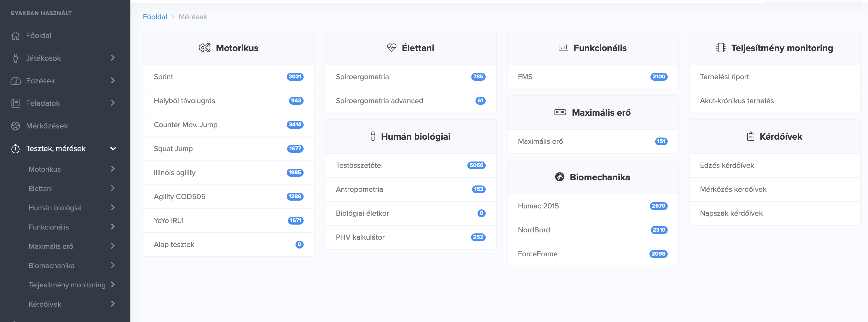868x322 pixels.
Task: Open the NordBord biomechanics entry
Action: (534, 230)
